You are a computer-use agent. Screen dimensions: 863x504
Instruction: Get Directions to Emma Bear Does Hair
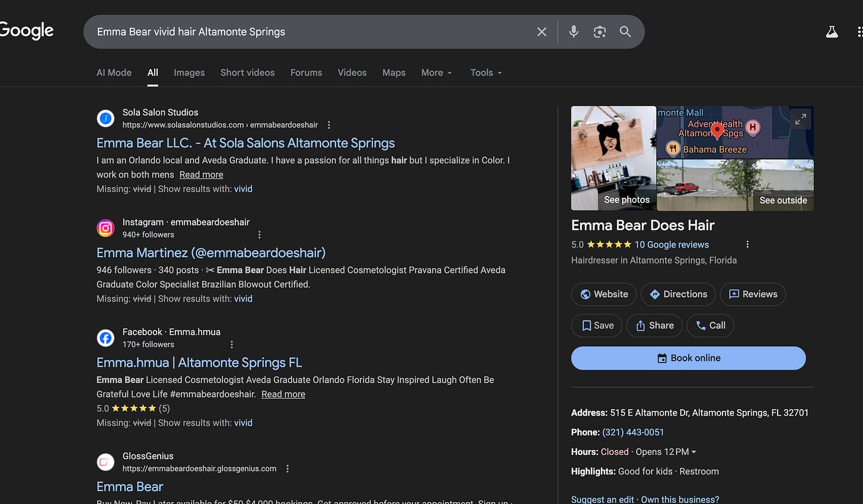coord(679,294)
